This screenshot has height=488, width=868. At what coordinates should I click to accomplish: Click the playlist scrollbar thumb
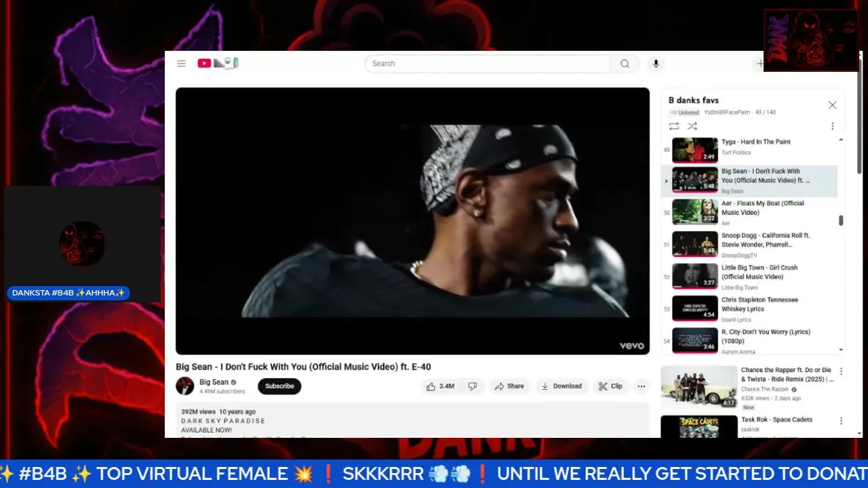(841, 220)
